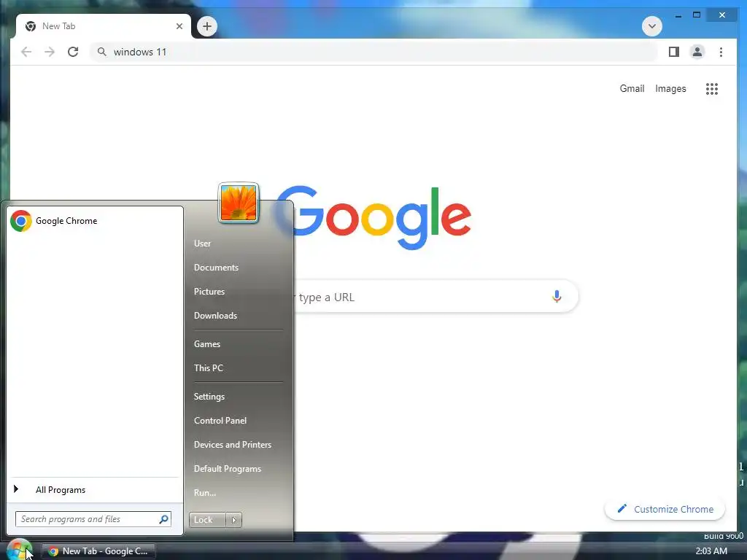Click Search programs and files field
The width and height of the screenshot is (747, 560).
pyautogui.click(x=93, y=519)
